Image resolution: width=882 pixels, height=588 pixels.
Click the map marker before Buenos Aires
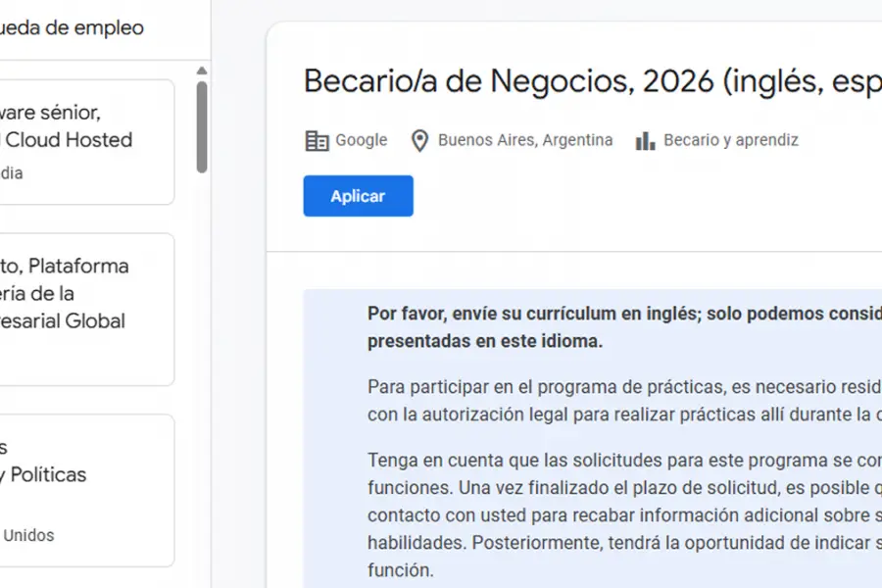[419, 140]
